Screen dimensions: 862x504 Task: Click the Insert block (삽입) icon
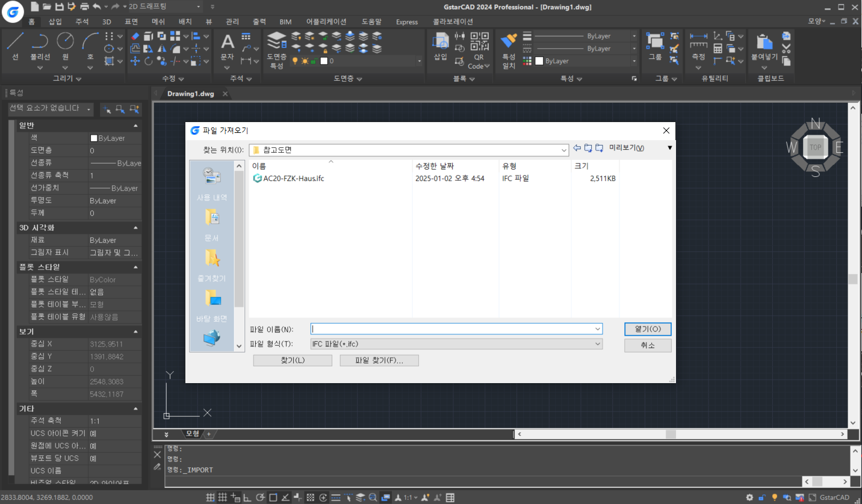pos(441,46)
